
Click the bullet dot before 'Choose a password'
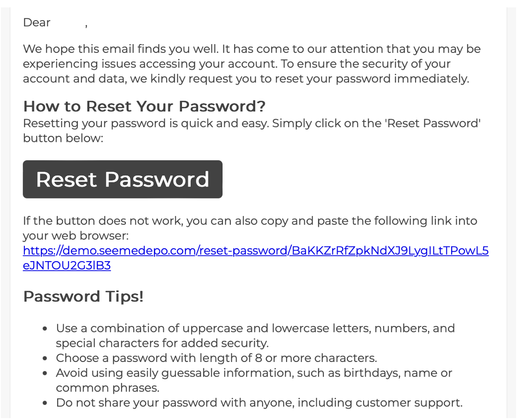point(45,358)
